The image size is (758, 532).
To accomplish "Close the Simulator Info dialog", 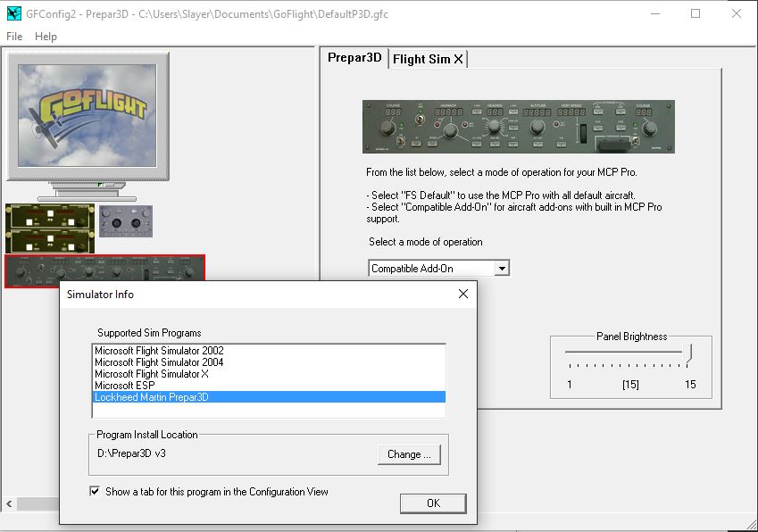I will coord(462,294).
